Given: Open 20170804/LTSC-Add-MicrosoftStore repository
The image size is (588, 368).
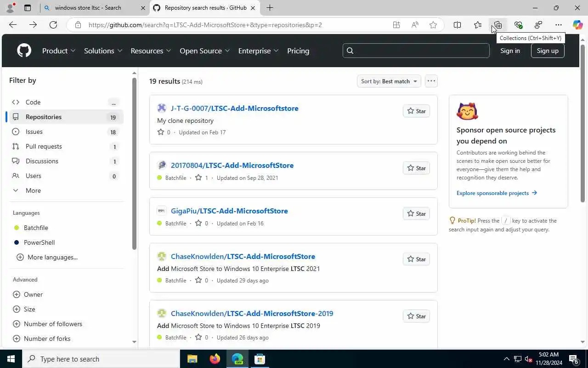Looking at the screenshot, I should [232, 165].
